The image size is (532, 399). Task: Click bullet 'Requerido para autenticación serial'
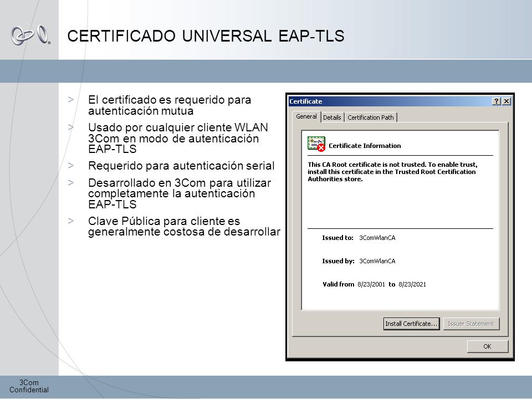(x=181, y=166)
